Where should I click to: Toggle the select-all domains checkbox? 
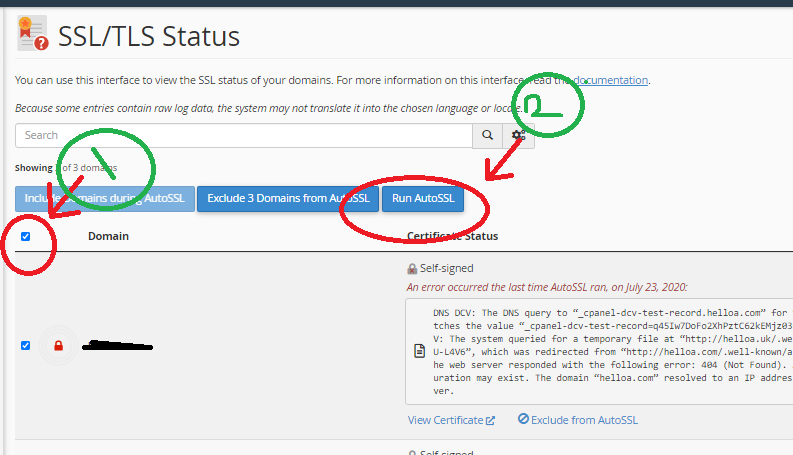(x=26, y=237)
